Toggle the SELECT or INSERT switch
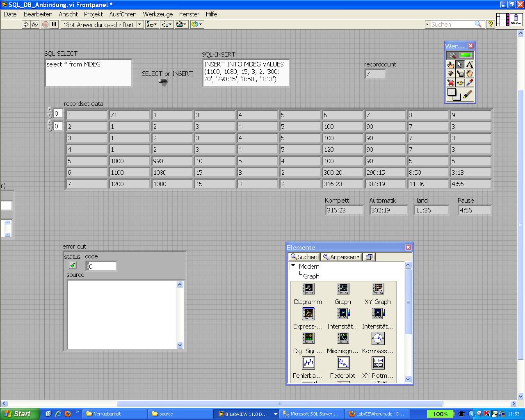This screenshot has width=525, height=420. click(x=163, y=82)
